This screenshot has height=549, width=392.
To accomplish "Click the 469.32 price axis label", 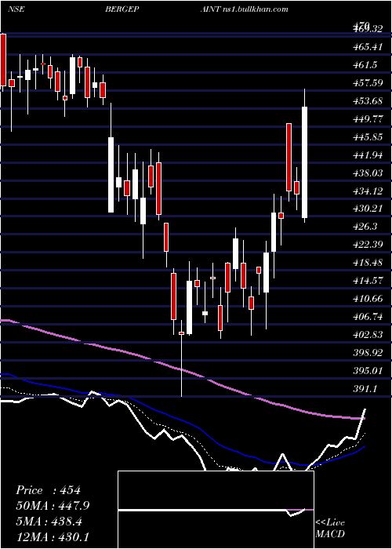I will (368, 30).
